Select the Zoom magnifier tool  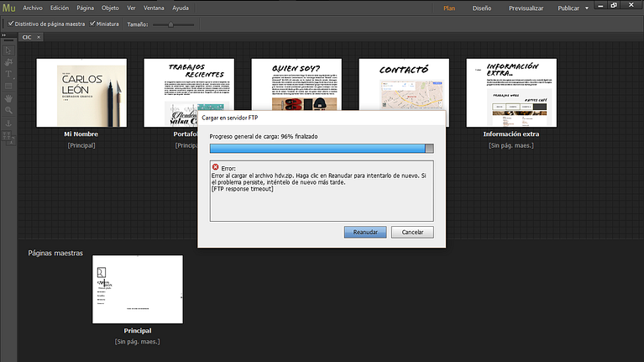(8, 110)
